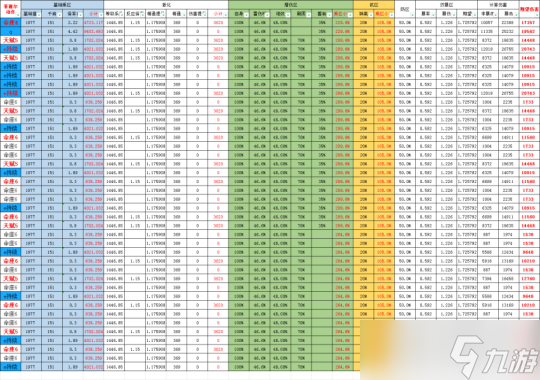
Task: Open filter arrow on top-left red action header
Action: click(x=18, y=15)
